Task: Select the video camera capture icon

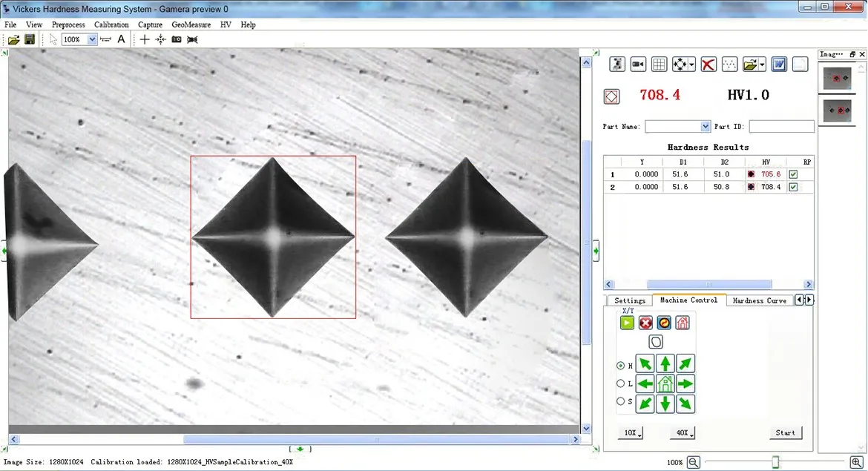Action: 637,64
